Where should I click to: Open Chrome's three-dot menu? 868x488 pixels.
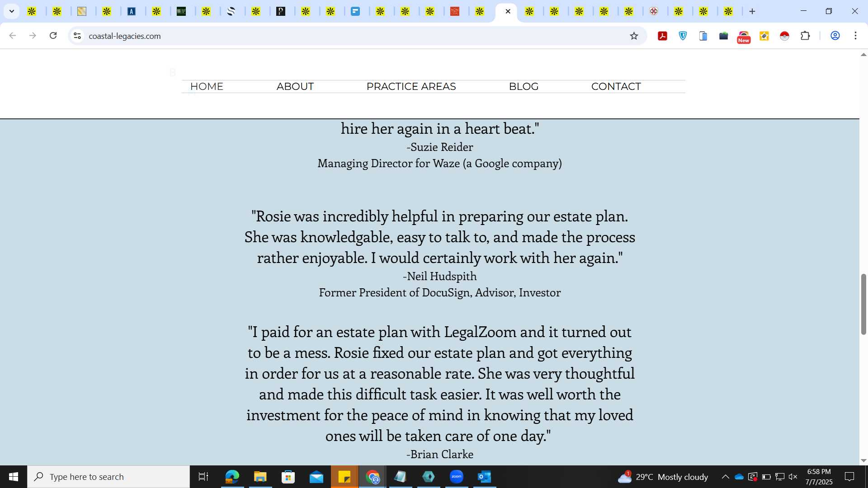point(855,36)
